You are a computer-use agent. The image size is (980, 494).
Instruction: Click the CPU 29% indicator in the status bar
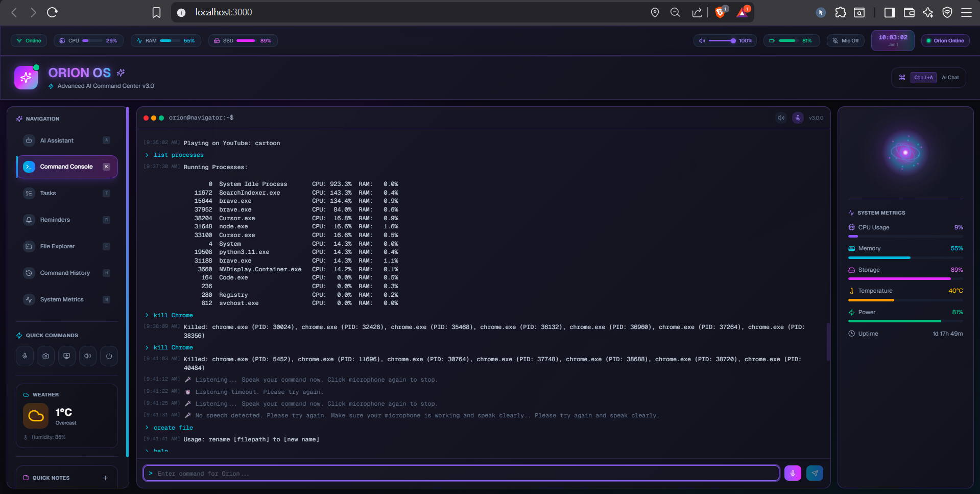coord(88,41)
